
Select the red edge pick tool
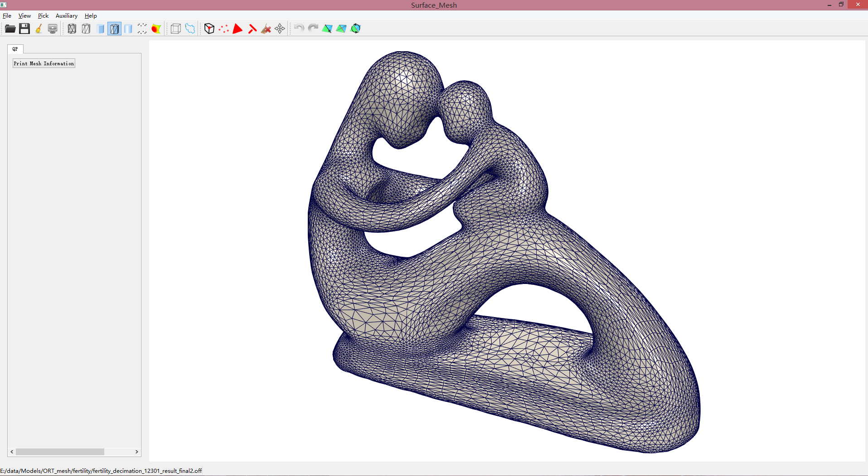click(x=252, y=29)
